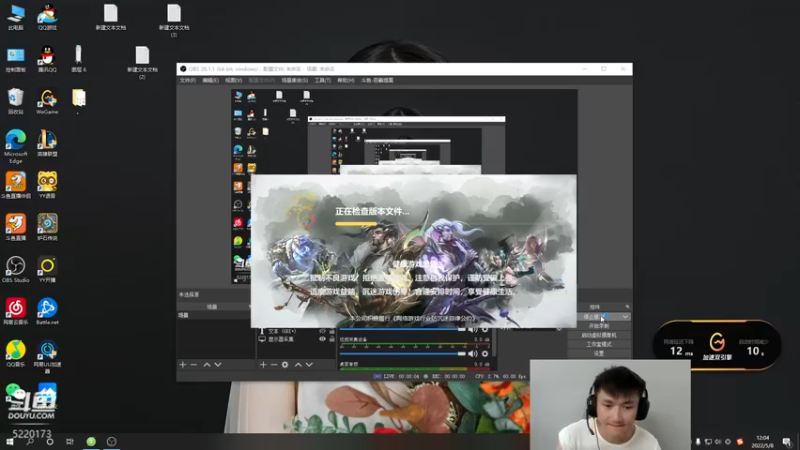
Task: Enable 工作室模式 studio mode
Action: tap(599, 344)
